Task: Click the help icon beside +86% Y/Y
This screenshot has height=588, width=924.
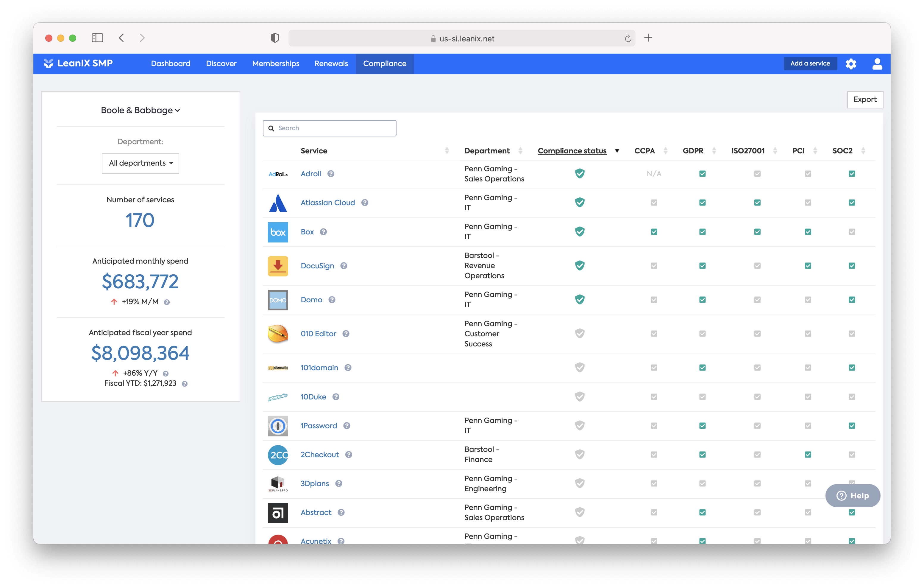Action: (x=166, y=373)
